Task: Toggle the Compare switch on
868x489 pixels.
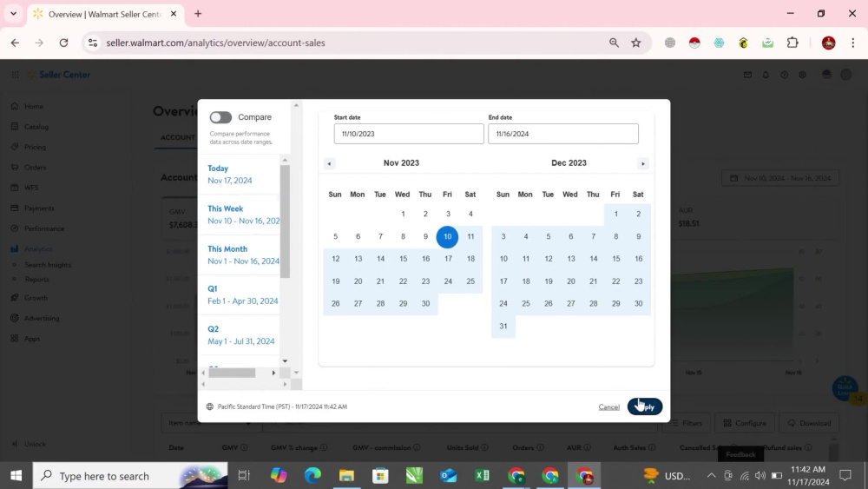Action: [x=220, y=117]
